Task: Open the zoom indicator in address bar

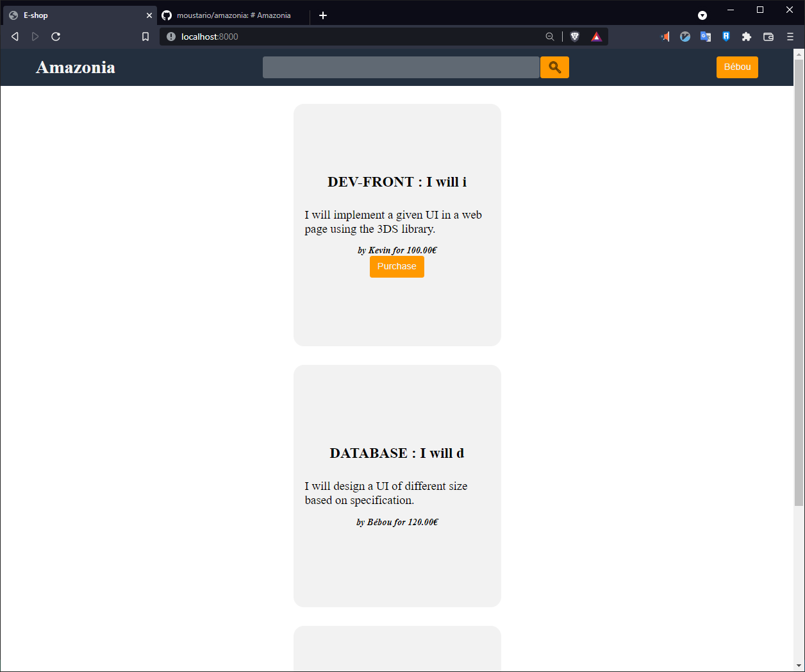Action: coord(550,37)
